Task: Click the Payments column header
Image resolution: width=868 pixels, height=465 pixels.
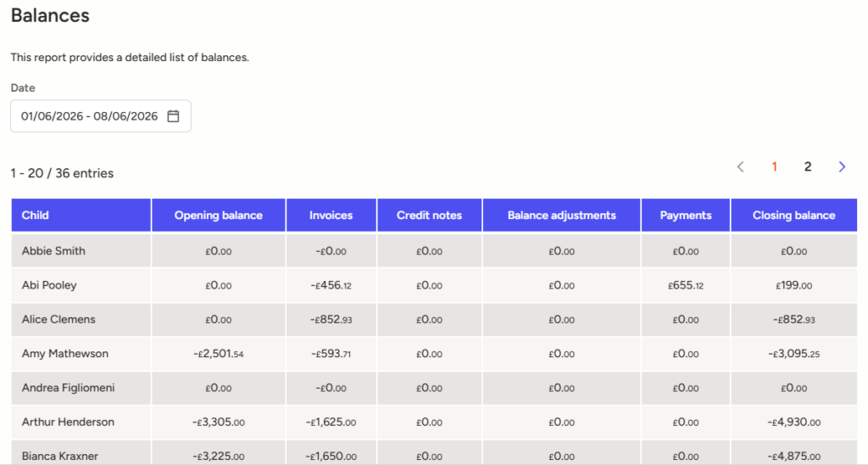Action: pos(686,215)
